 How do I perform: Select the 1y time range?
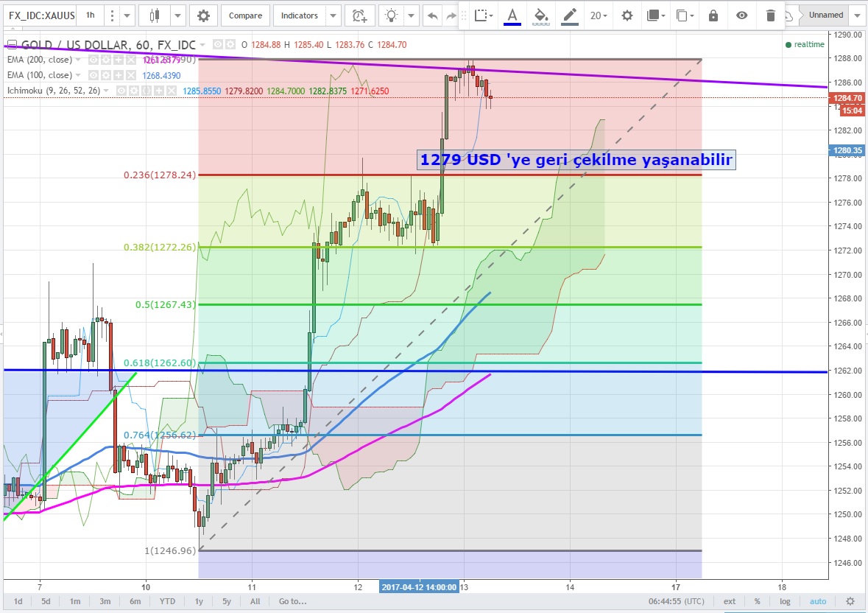(x=198, y=601)
